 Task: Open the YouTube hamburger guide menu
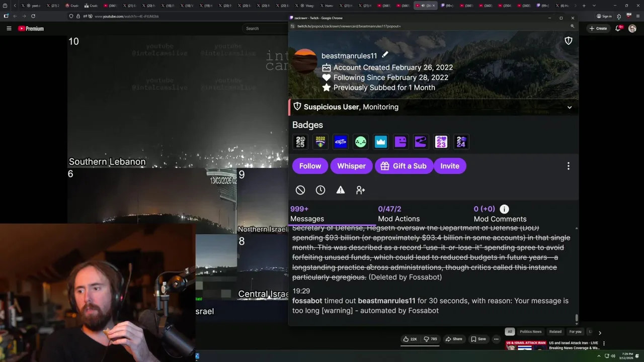(9, 29)
